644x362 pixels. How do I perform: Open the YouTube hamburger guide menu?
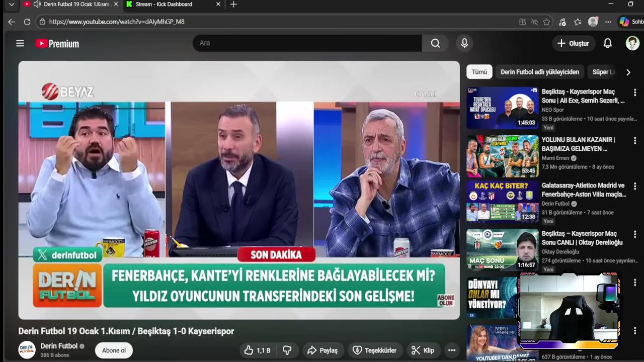[20, 43]
